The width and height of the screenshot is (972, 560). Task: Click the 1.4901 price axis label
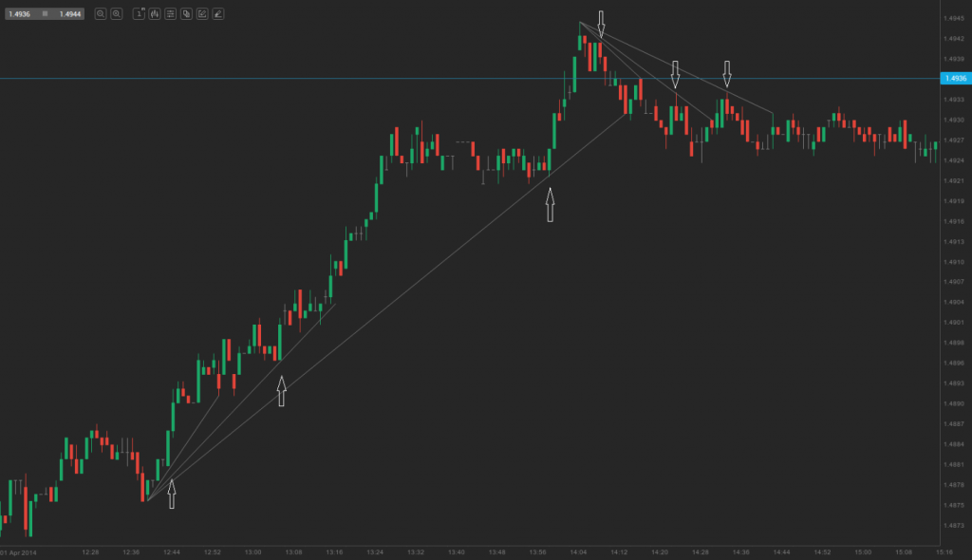pos(953,323)
